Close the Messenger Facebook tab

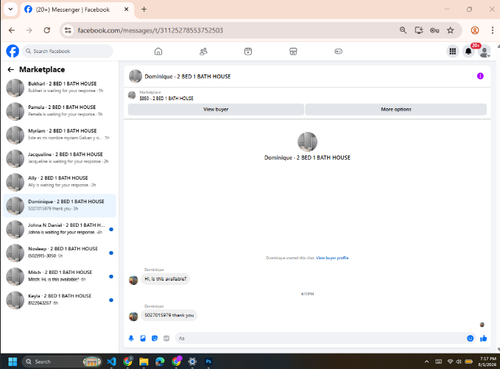coord(126,9)
